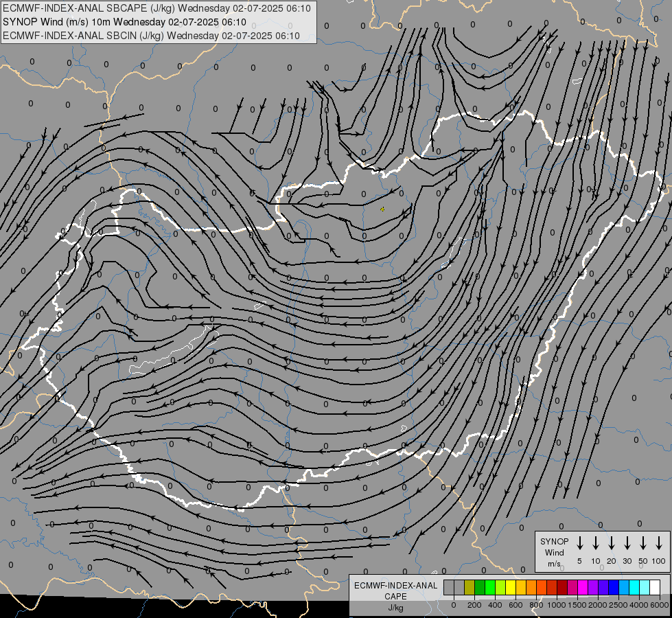The image size is (672, 618).
Task: Pick the yellow-green CAPE swatch
Action: [500, 587]
